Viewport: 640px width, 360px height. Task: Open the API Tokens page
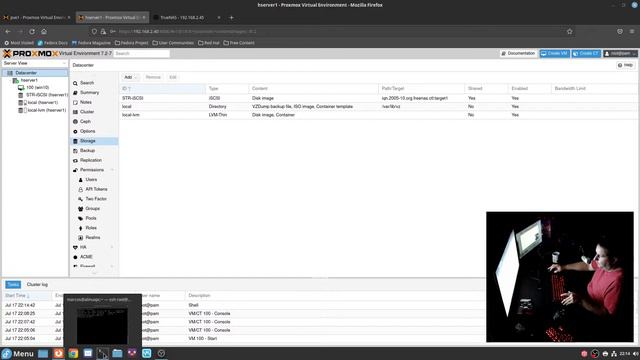pyautogui.click(x=96, y=189)
